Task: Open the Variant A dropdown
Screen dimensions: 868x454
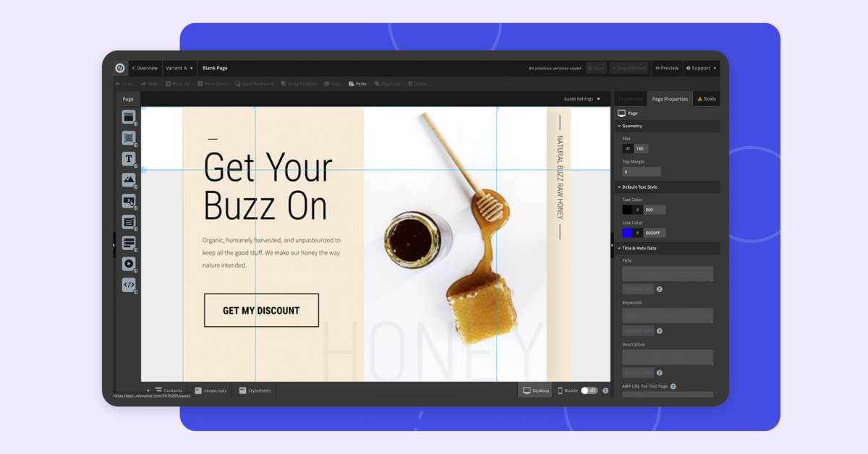Action: coord(179,68)
